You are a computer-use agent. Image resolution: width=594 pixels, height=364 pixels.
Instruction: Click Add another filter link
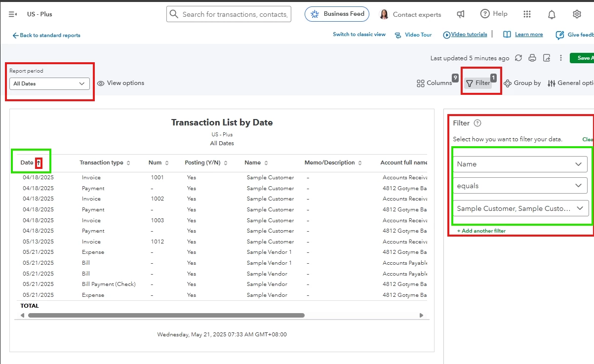click(x=481, y=231)
